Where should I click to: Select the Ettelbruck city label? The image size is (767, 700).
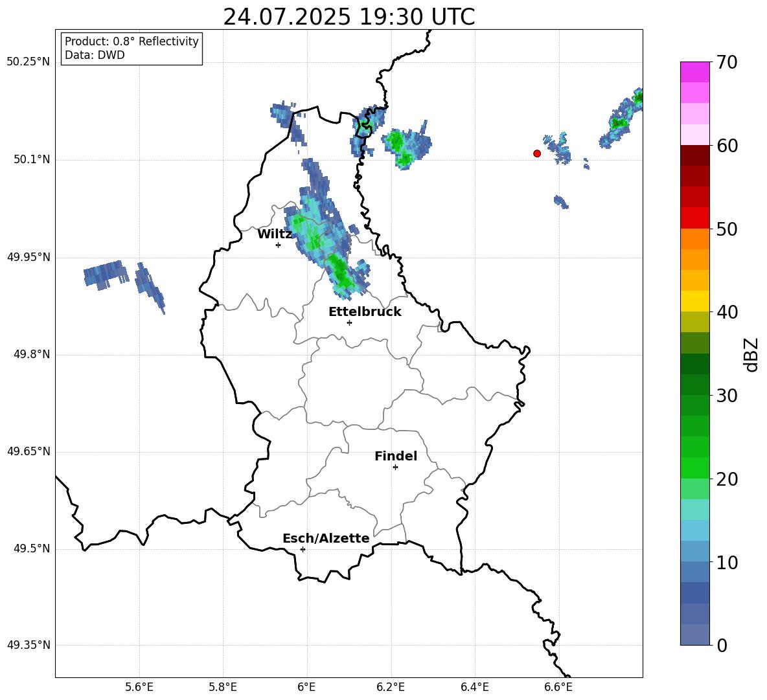365,312
